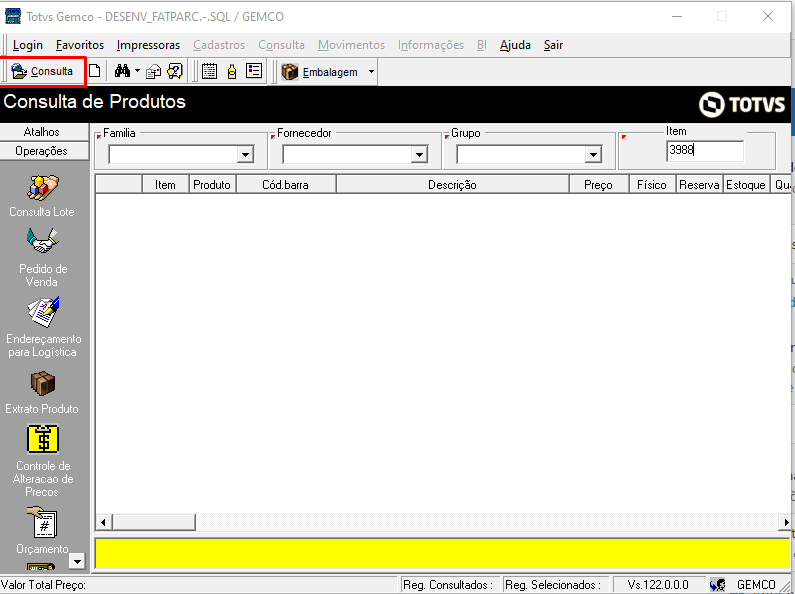Click the yellow bottle toolbar icon
795x594 pixels.
[x=232, y=71]
